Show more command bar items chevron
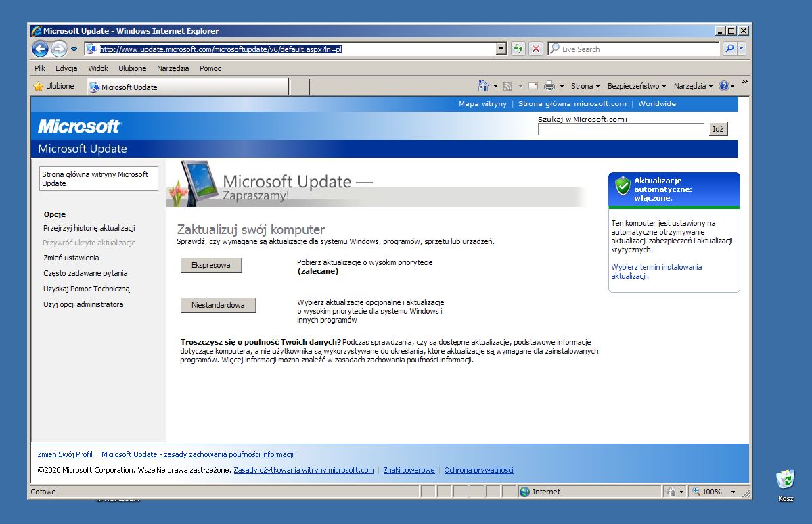 point(744,82)
